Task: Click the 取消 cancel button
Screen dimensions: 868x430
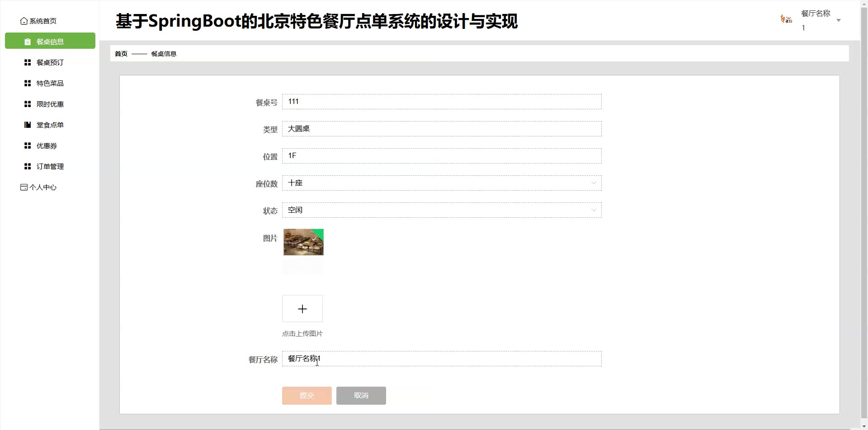Action: click(361, 396)
